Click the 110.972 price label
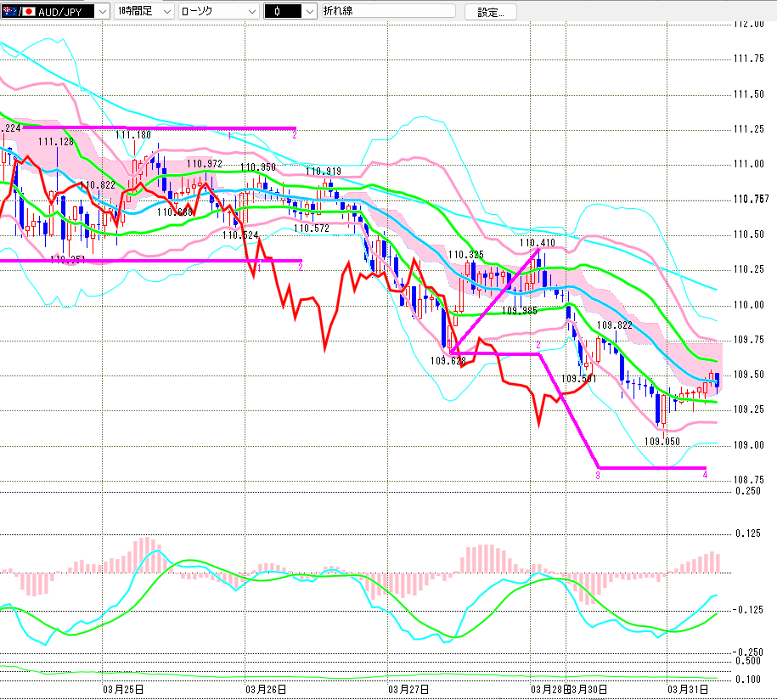 tap(205, 163)
